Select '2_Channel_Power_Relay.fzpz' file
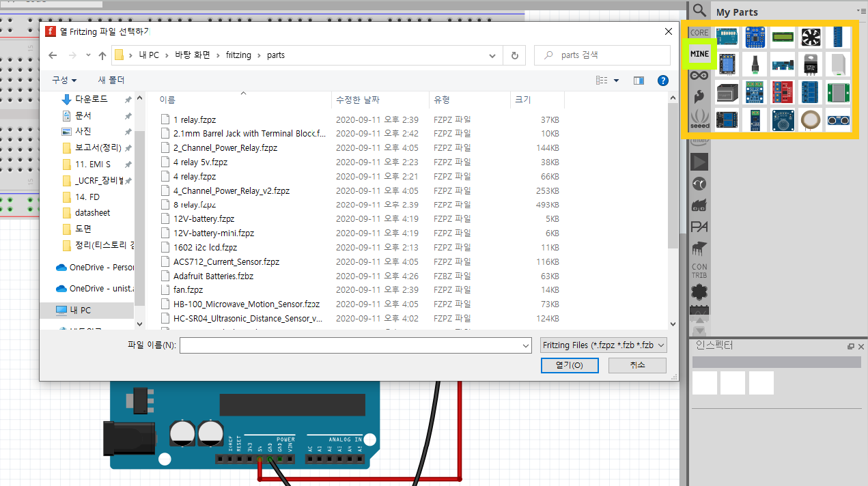This screenshot has width=868, height=486. point(225,147)
